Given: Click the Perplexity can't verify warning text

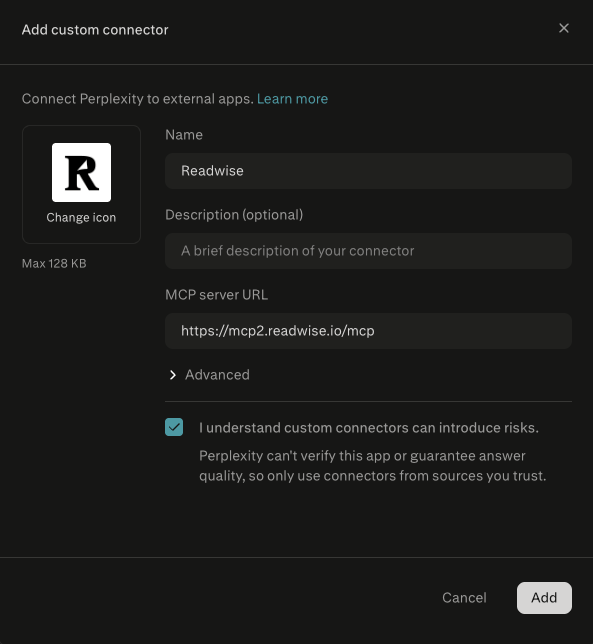Looking at the screenshot, I should tap(372, 466).
